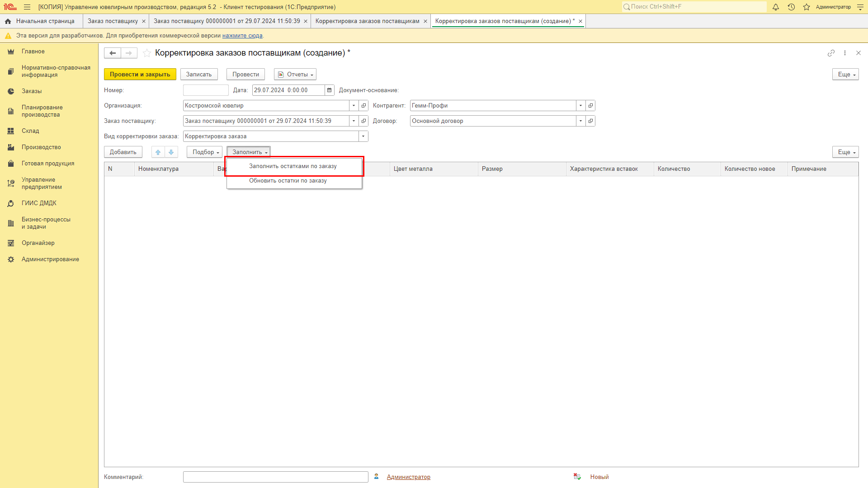Focus the global search field
Viewport: 868px width, 488px height.
pos(694,7)
